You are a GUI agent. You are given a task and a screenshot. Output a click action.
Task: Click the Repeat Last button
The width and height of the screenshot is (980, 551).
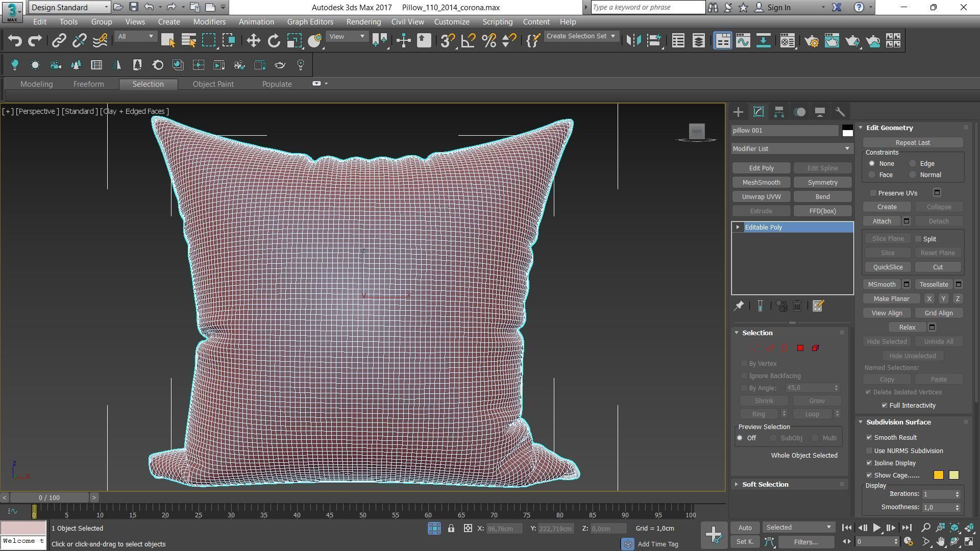[x=913, y=143]
